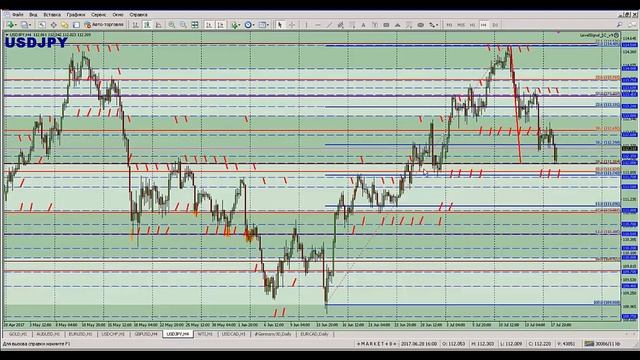Select the horizontal line drawing tool
The height and width of the screenshot is (360, 640).
(318, 25)
